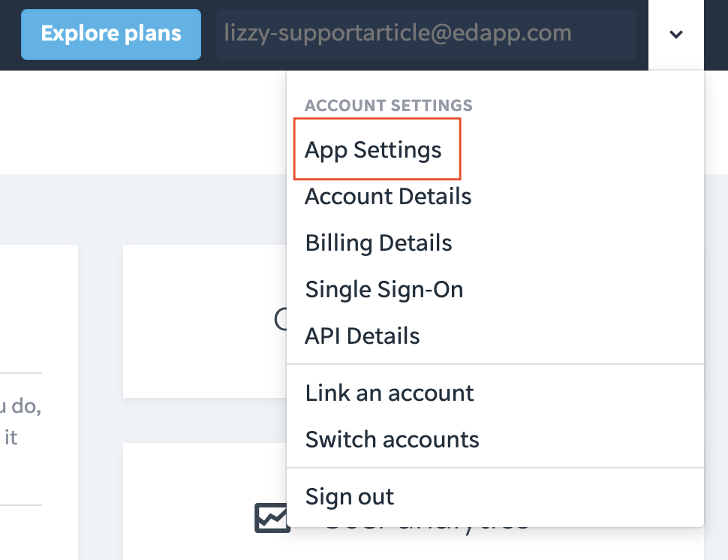Click the dark header bar beside the chevron
Image resolution: width=728 pixels, height=560 pixels.
click(716, 35)
